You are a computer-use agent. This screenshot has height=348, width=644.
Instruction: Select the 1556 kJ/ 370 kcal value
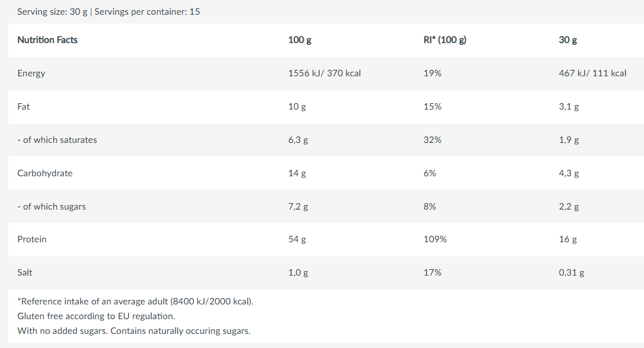324,73
